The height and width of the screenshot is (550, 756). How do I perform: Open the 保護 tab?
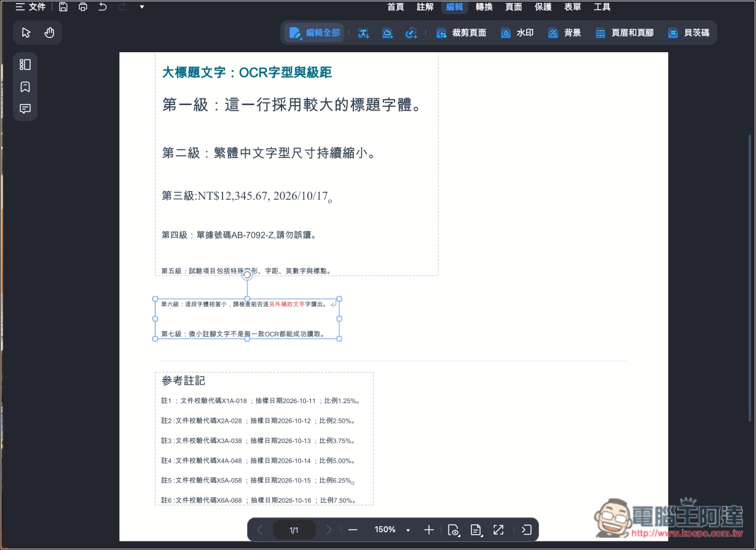543,7
